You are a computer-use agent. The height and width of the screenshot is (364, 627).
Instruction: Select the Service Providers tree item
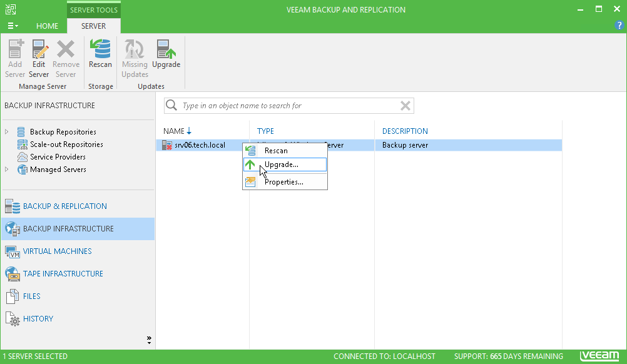click(x=58, y=156)
